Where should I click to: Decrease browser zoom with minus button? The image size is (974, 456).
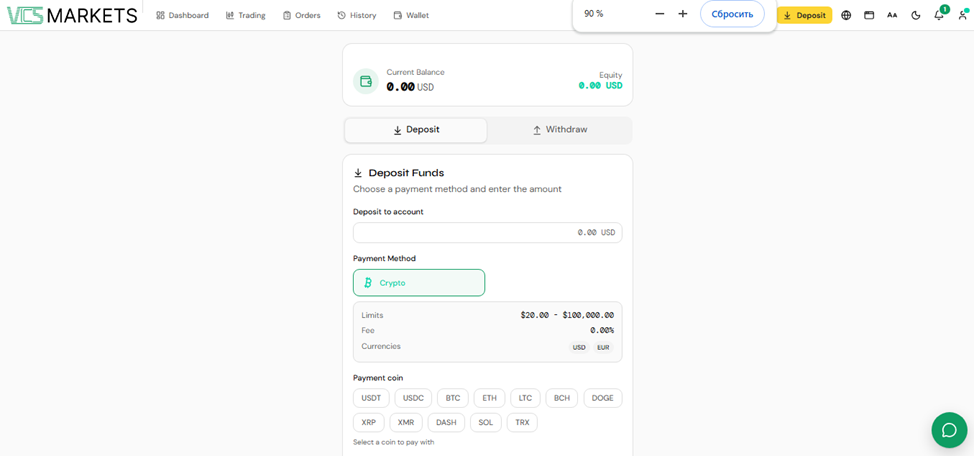660,14
